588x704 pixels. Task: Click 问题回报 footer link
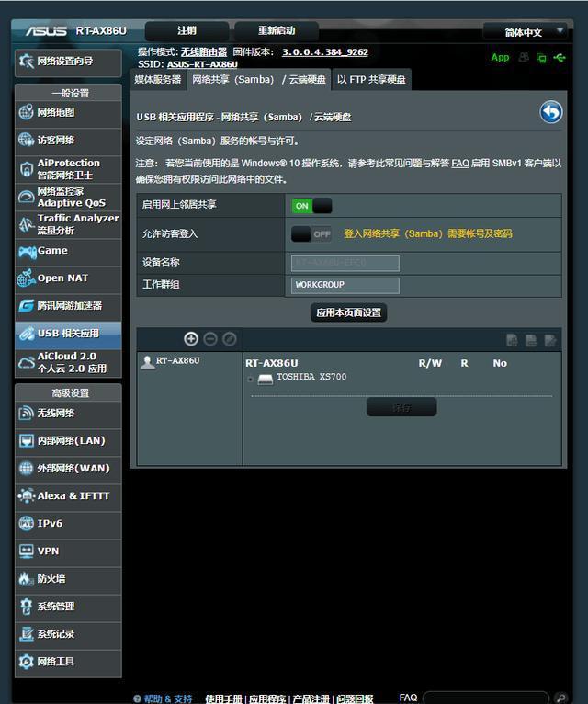click(x=355, y=698)
